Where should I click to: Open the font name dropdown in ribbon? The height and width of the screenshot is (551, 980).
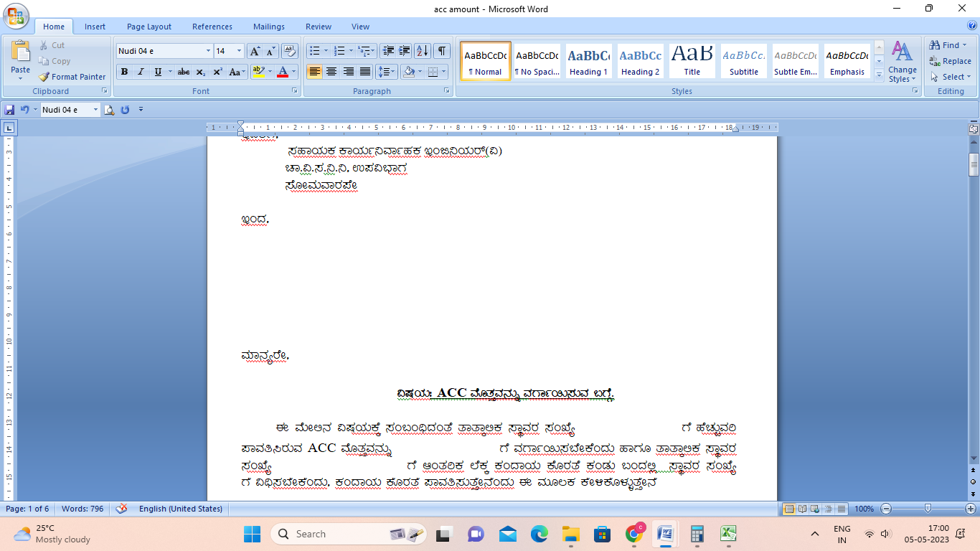[x=208, y=51]
